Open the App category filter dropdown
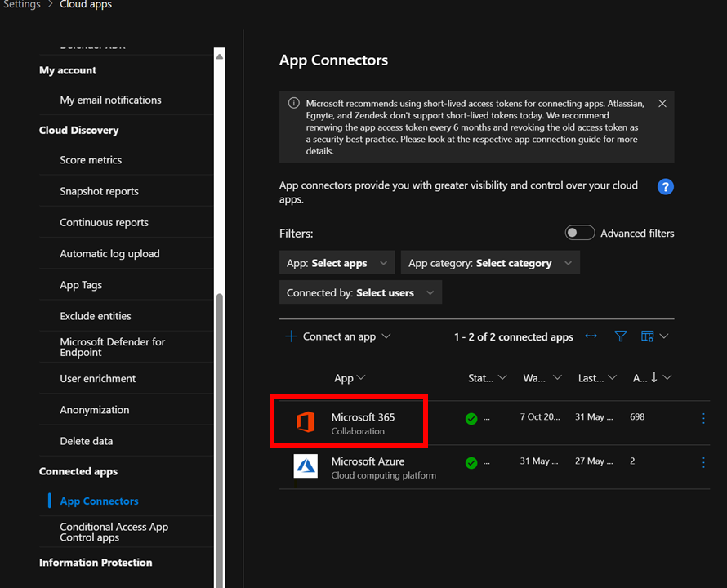This screenshot has height=588, width=727. (490, 263)
